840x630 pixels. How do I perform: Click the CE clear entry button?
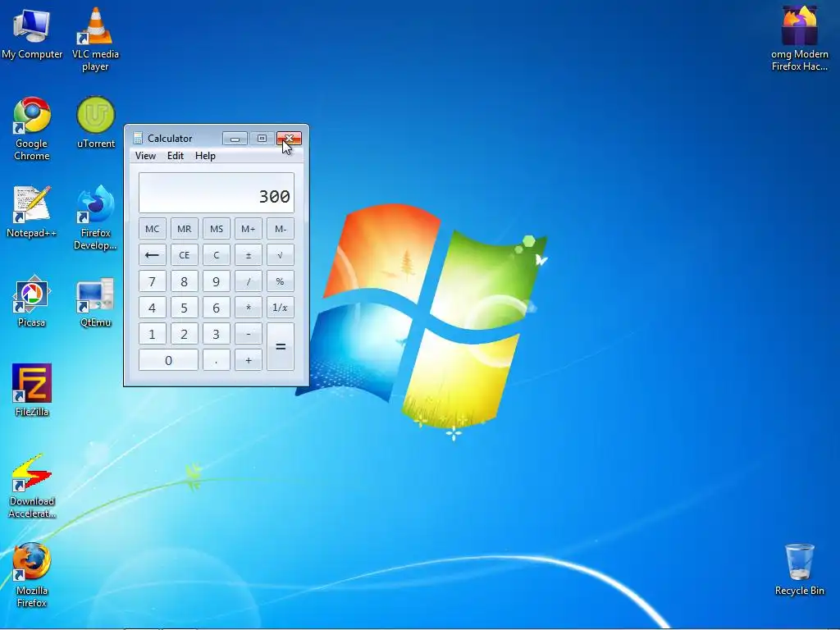pos(185,255)
